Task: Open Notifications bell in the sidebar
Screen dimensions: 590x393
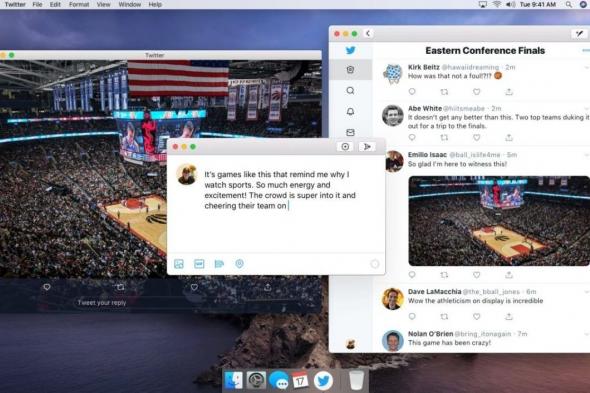Action: pyautogui.click(x=350, y=111)
